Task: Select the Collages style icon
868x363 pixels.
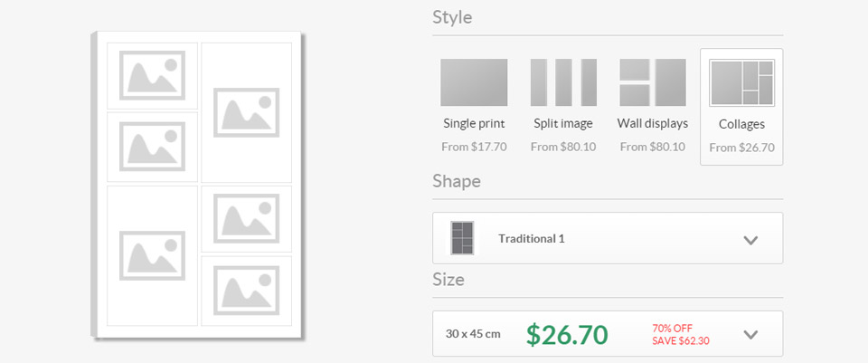Action: tap(741, 83)
